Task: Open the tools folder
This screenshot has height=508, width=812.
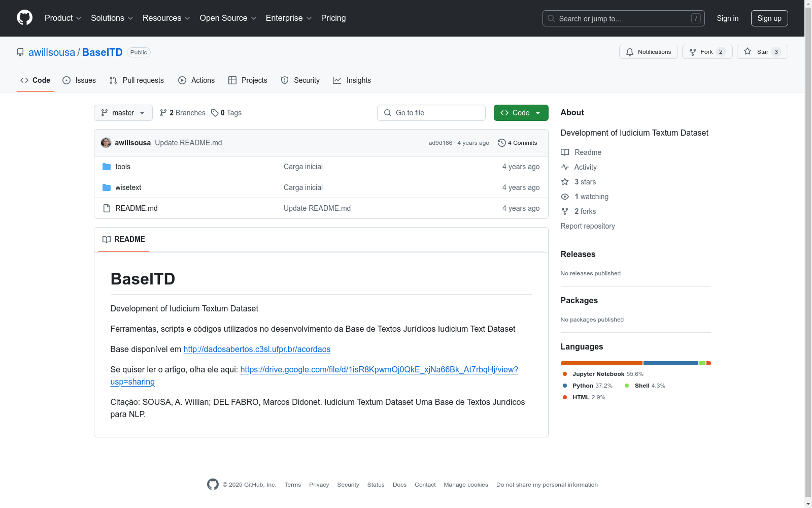Action: (x=123, y=167)
